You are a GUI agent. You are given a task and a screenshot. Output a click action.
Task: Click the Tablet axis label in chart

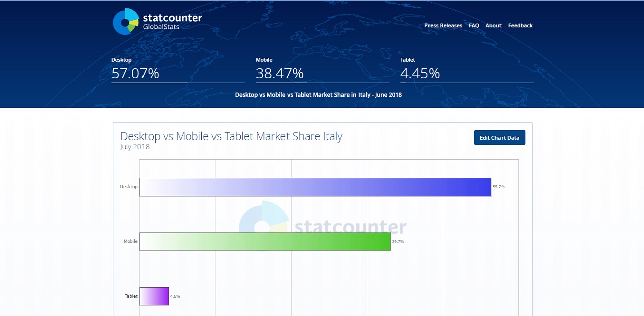131,296
